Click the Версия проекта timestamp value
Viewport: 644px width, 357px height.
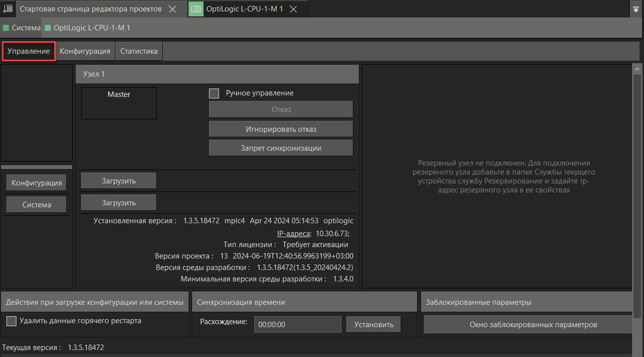(293, 256)
